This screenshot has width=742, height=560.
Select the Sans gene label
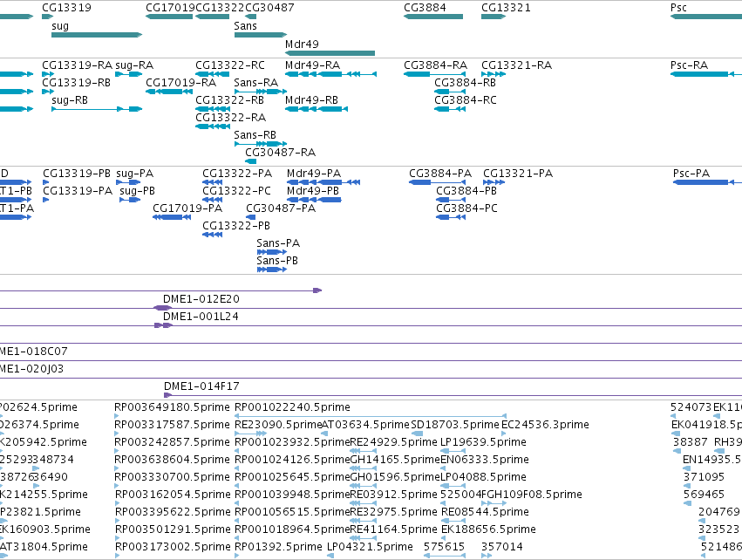pos(245,25)
